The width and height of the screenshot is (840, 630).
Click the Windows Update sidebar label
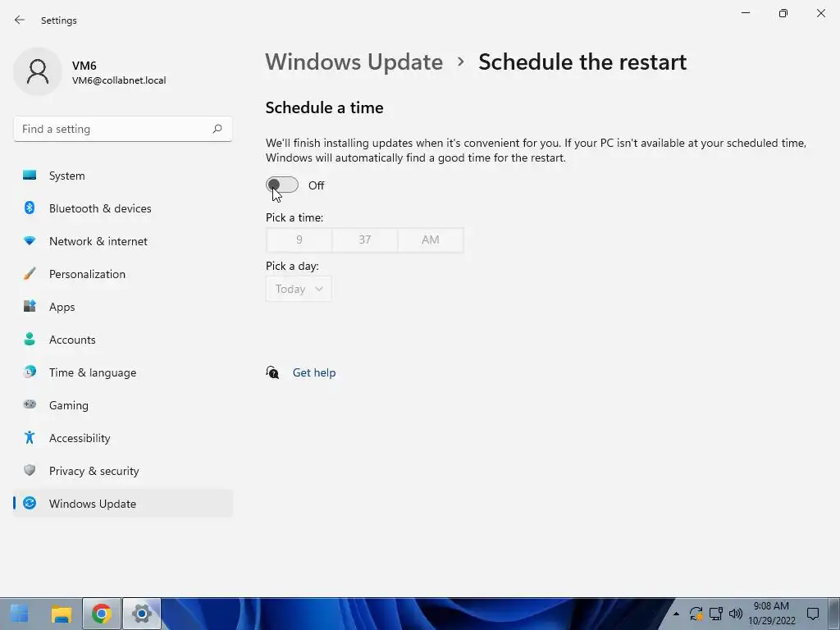click(x=93, y=504)
